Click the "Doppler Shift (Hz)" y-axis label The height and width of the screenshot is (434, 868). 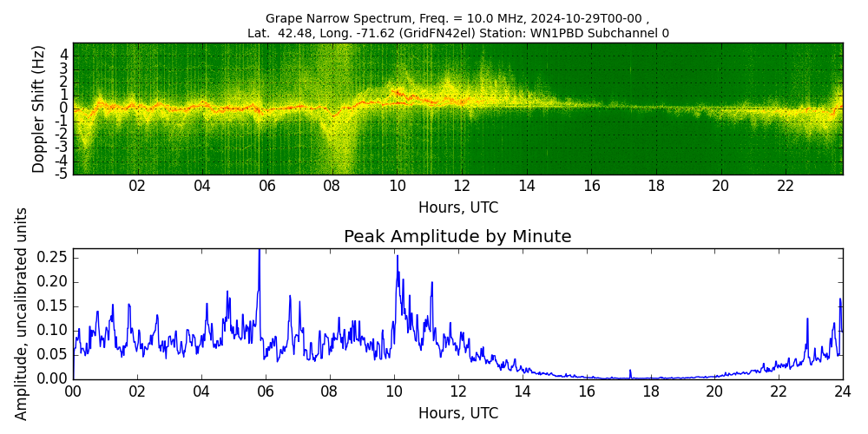point(39,108)
